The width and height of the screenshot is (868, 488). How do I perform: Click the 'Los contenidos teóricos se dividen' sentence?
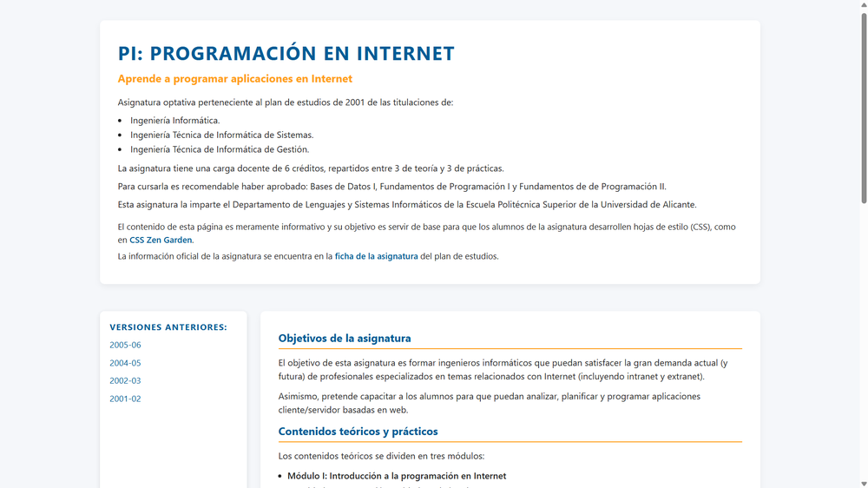pyautogui.click(x=381, y=456)
